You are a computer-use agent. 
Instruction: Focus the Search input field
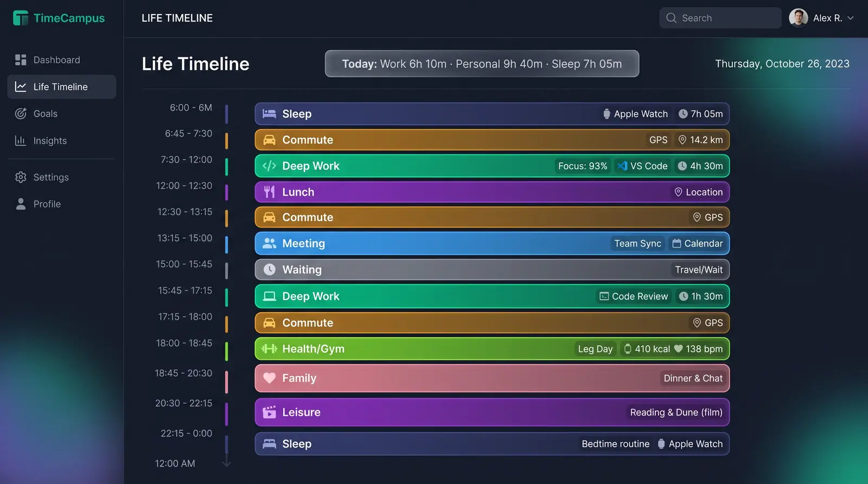(720, 18)
